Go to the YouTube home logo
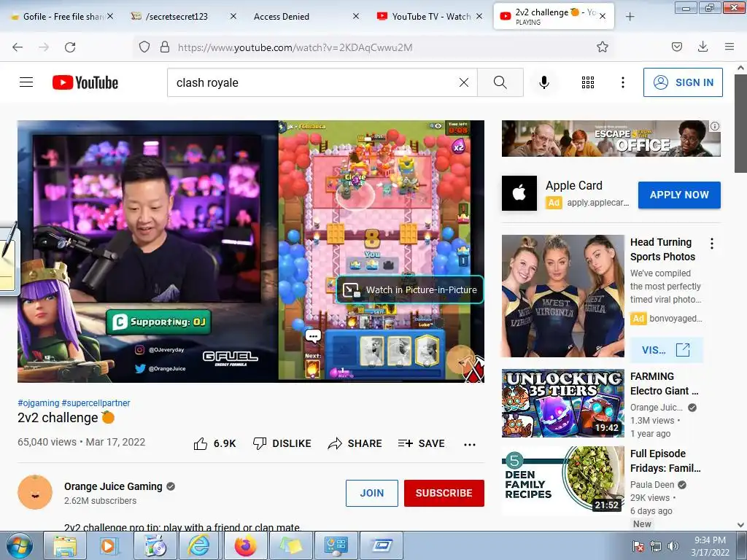The image size is (747, 560). (85, 82)
